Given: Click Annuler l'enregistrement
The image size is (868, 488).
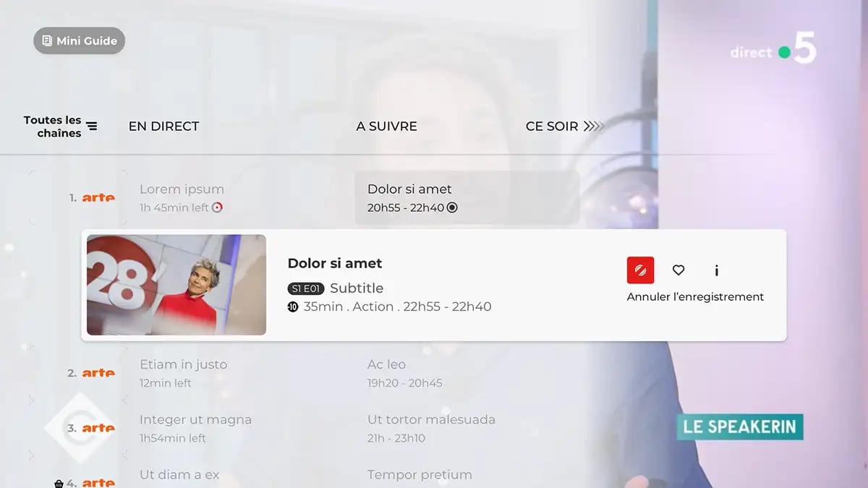Looking at the screenshot, I should [x=694, y=296].
